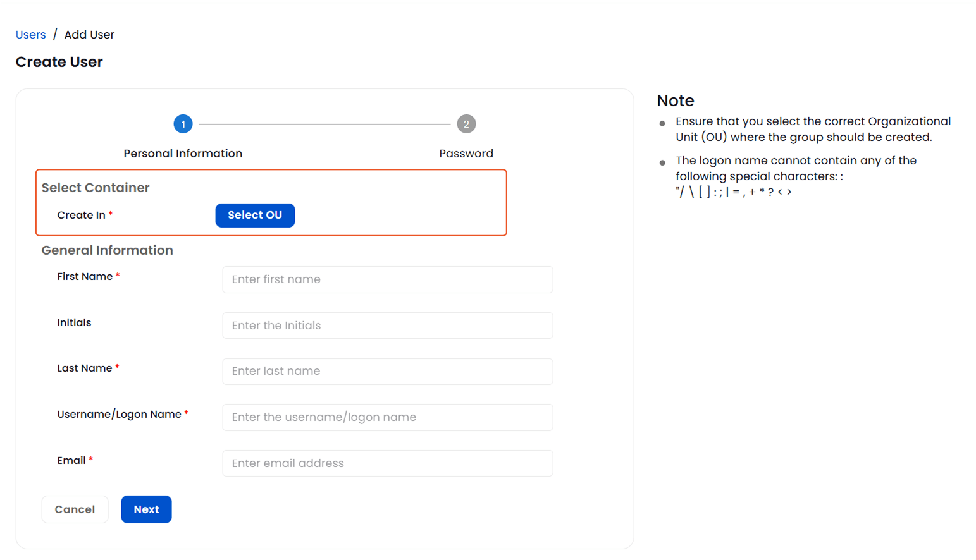Click the step 1 circle indicator
The height and width of the screenshot is (560, 976).
click(x=183, y=124)
